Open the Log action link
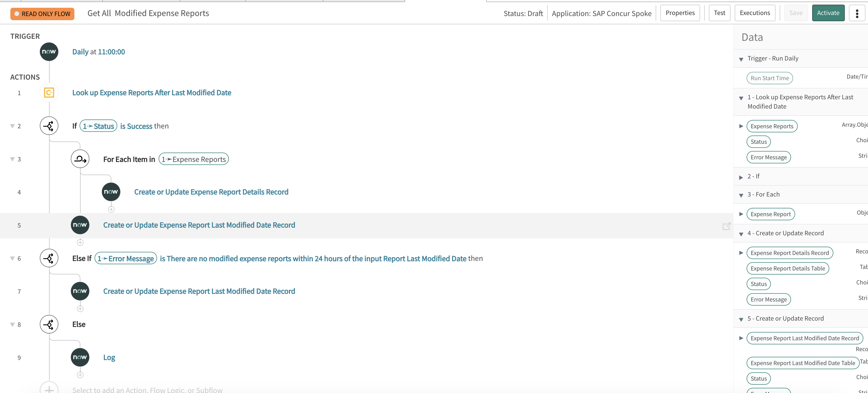This screenshot has width=868, height=393. click(x=109, y=357)
